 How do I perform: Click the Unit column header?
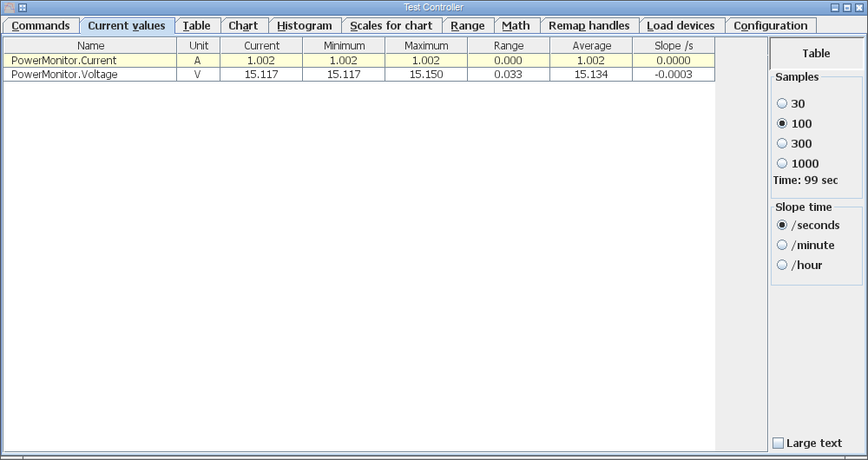click(198, 45)
